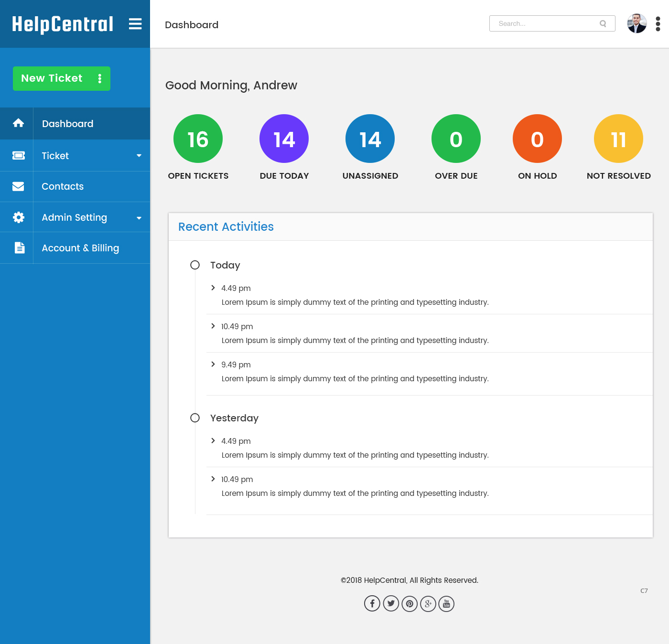View the 16 Open Tickets circle
This screenshot has width=669, height=644.
point(198,139)
